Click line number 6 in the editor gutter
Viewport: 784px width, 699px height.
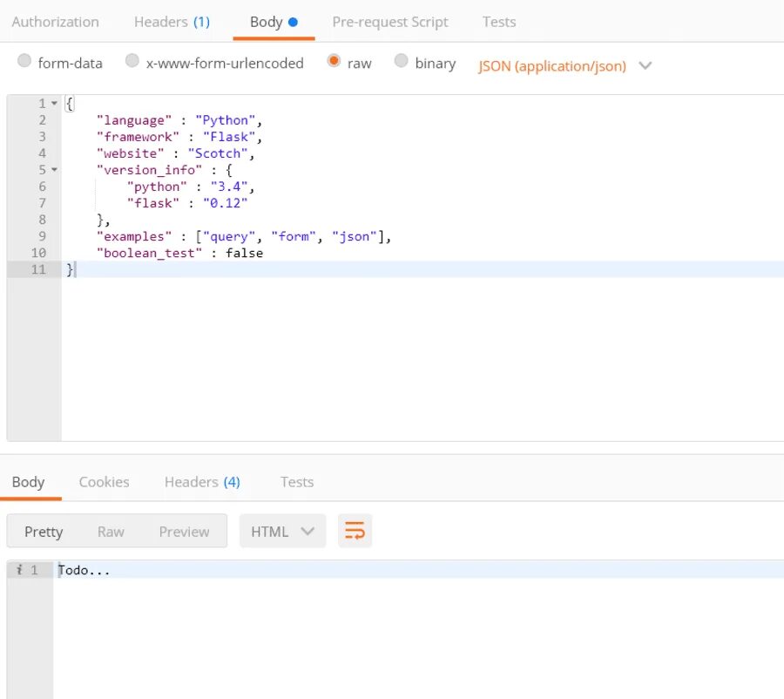[x=43, y=187]
